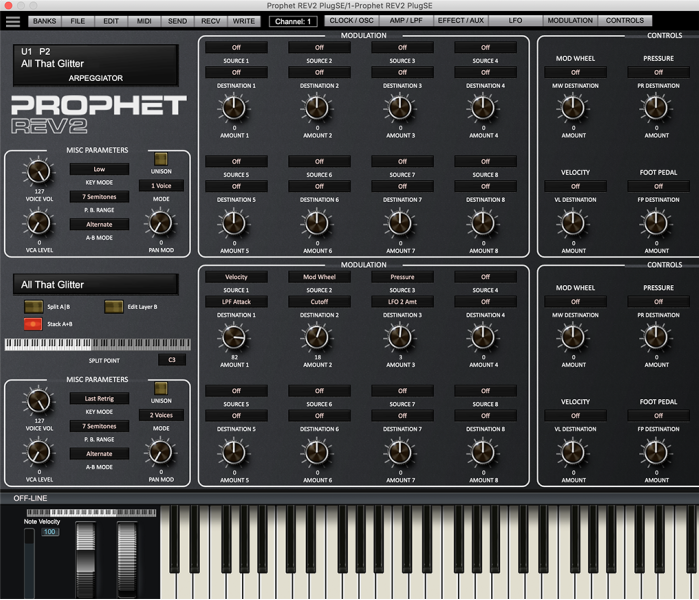Open the hamburger menu icon
This screenshot has width=699, height=600.
click(x=12, y=21)
